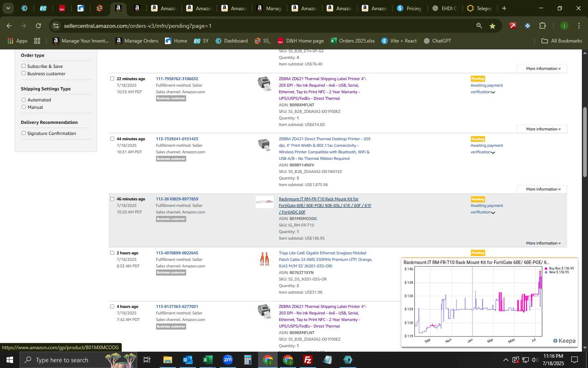Switch to the Telepsy tab
The image size is (588, 368).
point(480,8)
